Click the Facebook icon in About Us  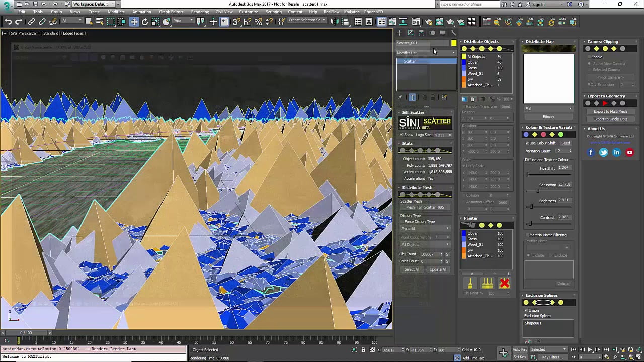591,152
